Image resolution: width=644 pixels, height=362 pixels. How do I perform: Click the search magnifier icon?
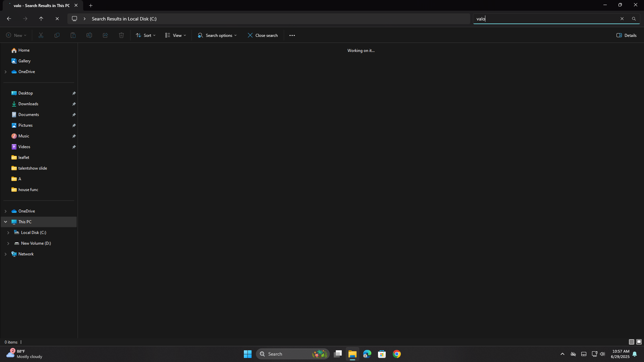tap(634, 19)
